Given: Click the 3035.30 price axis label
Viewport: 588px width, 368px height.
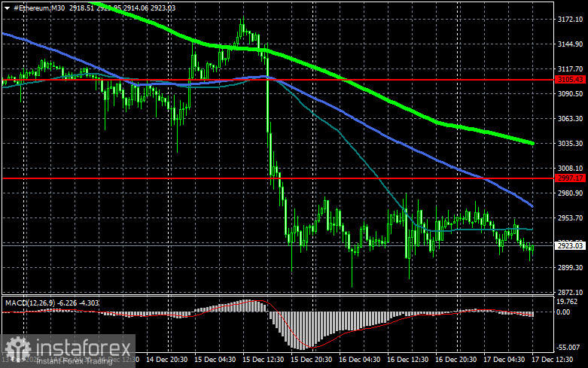Looking at the screenshot, I should (570, 143).
